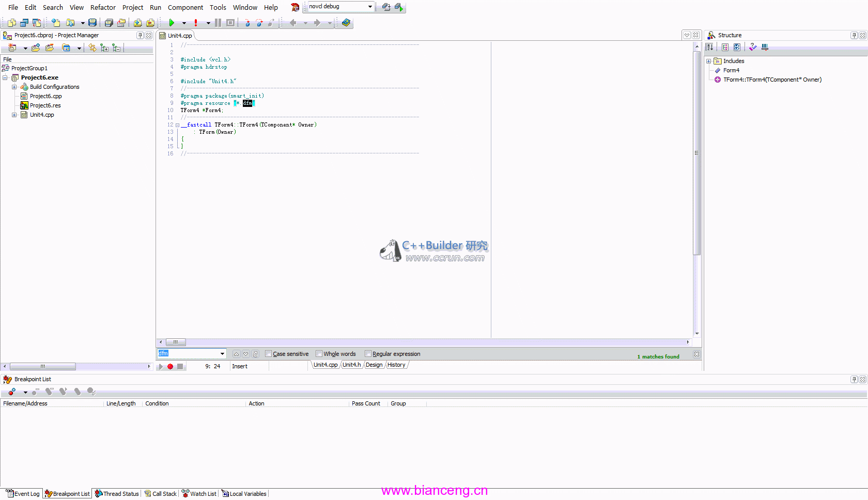This screenshot has height=500, width=868.
Task: Click the Help contents book icon
Action: pyautogui.click(x=346, y=23)
